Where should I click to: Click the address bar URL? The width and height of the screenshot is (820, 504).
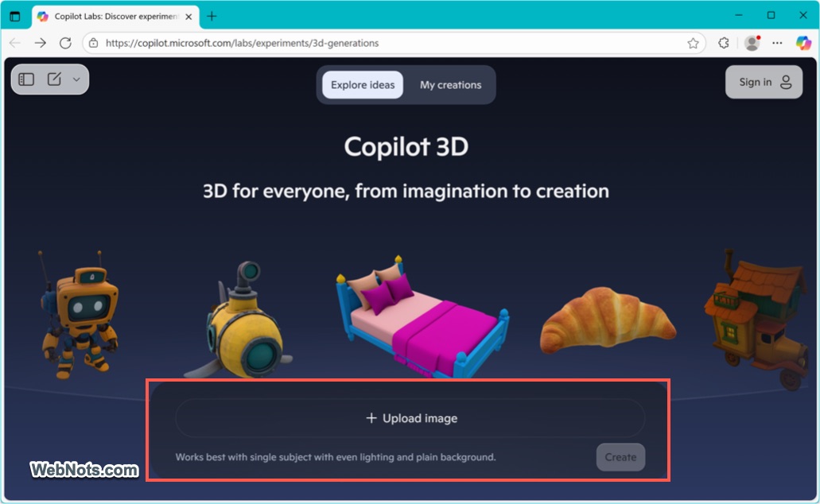tap(242, 43)
